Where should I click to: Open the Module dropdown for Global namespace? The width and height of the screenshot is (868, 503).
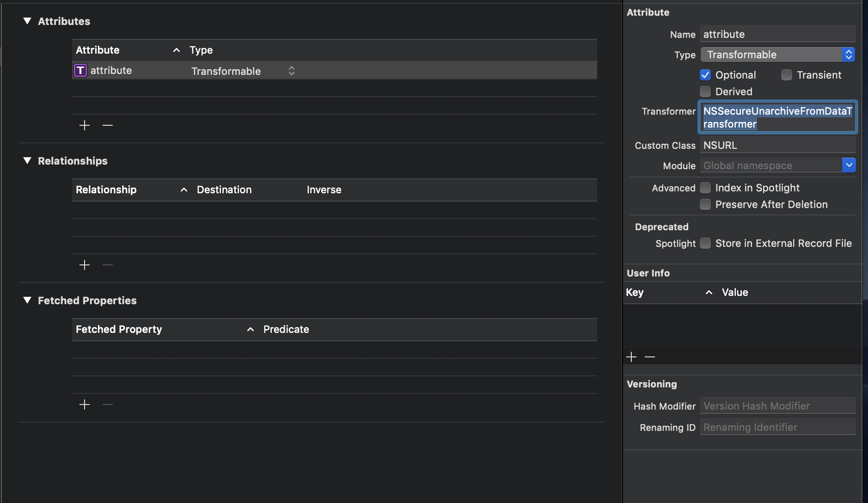tap(849, 165)
